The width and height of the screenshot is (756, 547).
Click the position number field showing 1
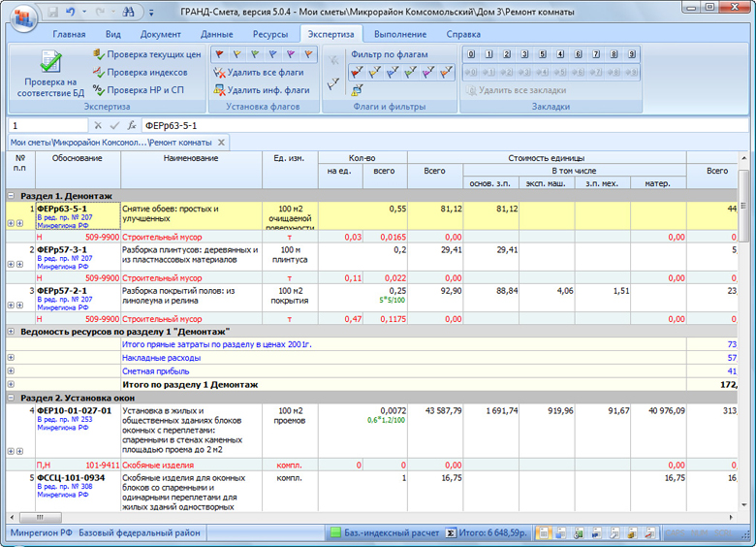48,125
